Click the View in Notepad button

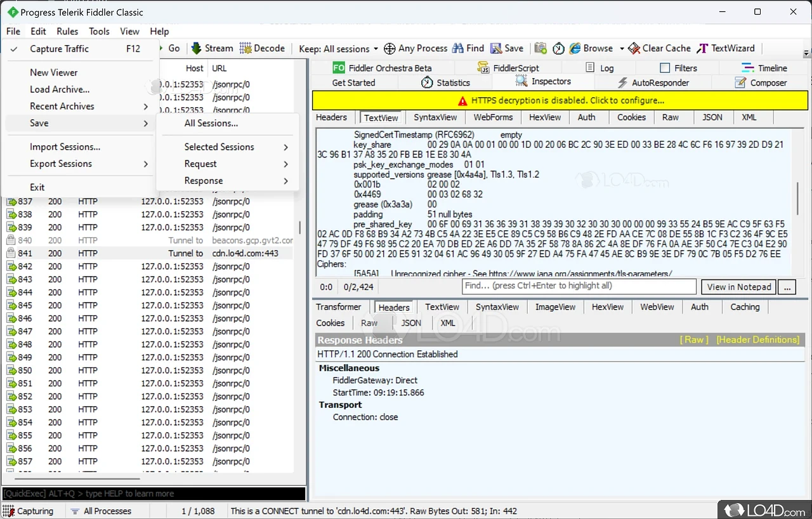(738, 287)
